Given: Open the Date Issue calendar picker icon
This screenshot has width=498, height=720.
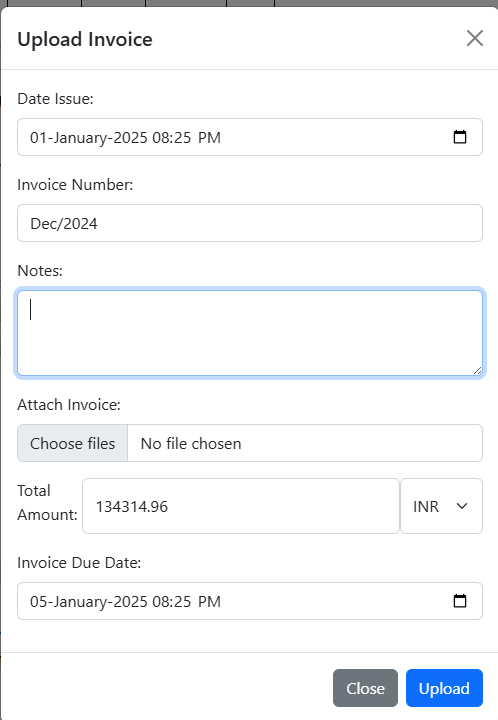Looking at the screenshot, I should pyautogui.click(x=459, y=137).
